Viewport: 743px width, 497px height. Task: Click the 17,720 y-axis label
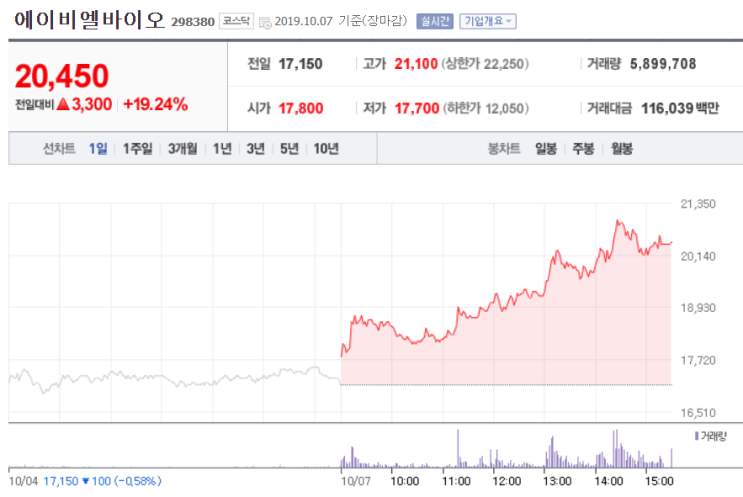pos(698,361)
